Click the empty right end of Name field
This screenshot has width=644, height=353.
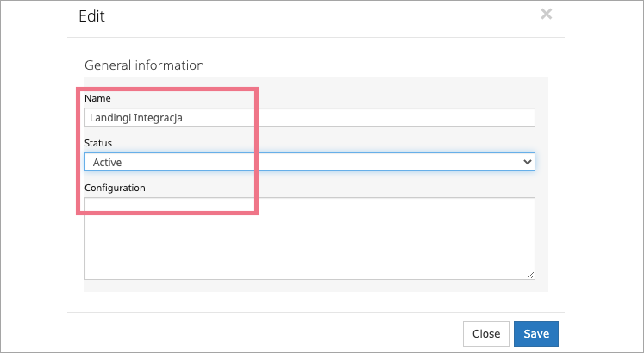pos(483,117)
